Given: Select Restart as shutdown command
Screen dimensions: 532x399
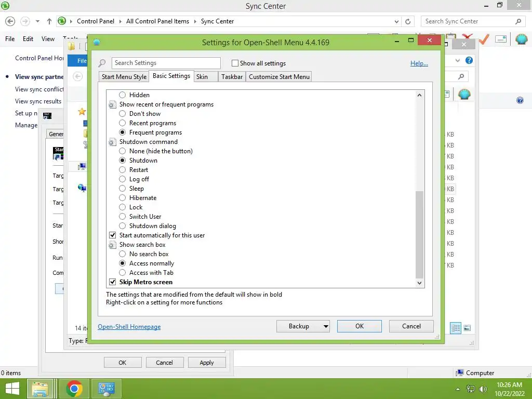Looking at the screenshot, I should pos(123,170).
